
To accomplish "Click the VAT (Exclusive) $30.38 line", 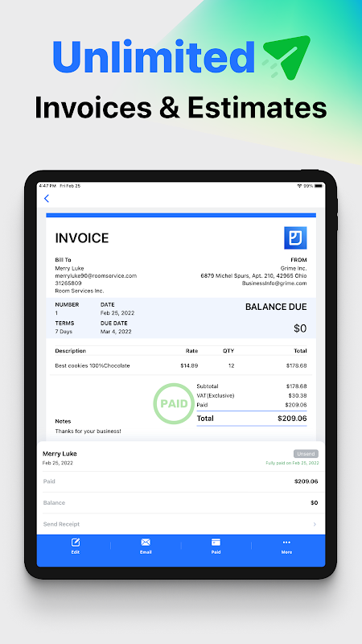I will point(252,395).
